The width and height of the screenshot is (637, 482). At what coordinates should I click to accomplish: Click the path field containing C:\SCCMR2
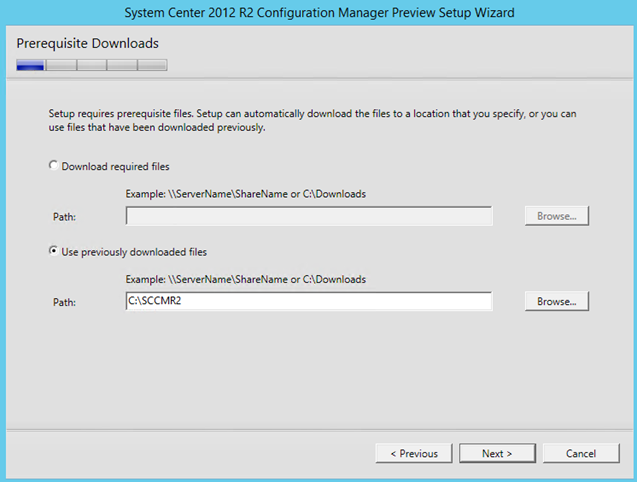click(x=309, y=301)
